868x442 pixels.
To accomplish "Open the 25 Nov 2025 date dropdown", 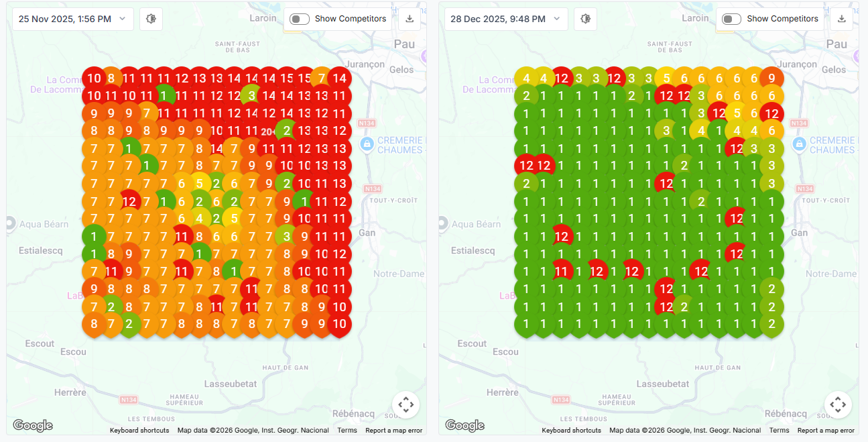I will tap(72, 19).
